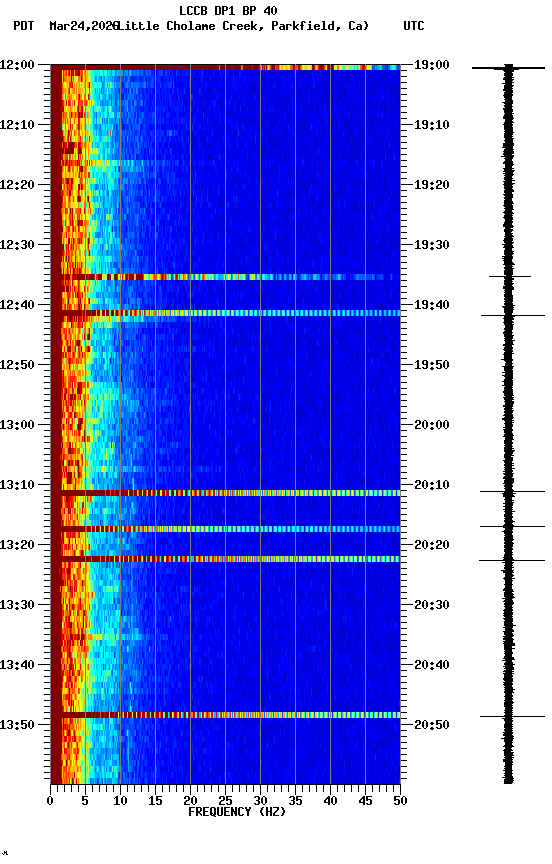
Task: Click the '19:30' UTC time label
Action: pos(432,245)
